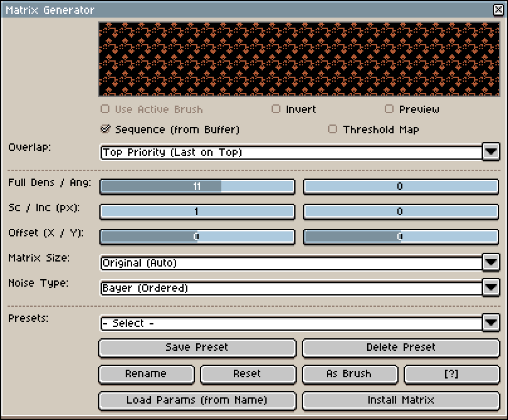The height and width of the screenshot is (420, 508).
Task: Click the Save Preset button
Action: coord(197,348)
